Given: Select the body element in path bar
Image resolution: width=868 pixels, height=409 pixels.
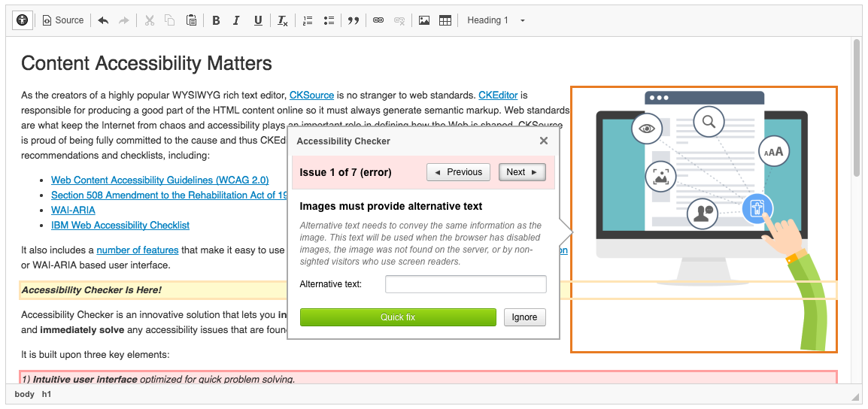Looking at the screenshot, I should point(24,395).
